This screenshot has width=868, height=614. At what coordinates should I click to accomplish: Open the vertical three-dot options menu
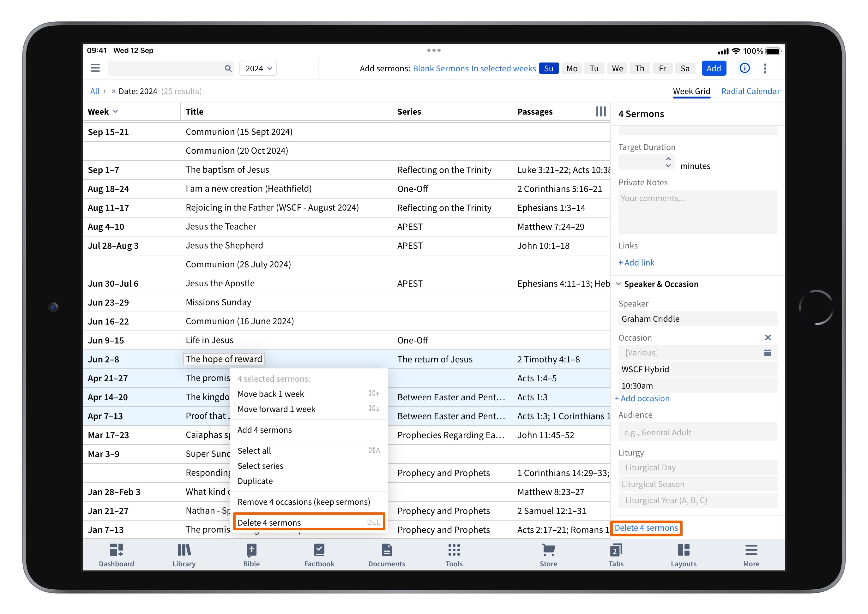click(x=765, y=69)
